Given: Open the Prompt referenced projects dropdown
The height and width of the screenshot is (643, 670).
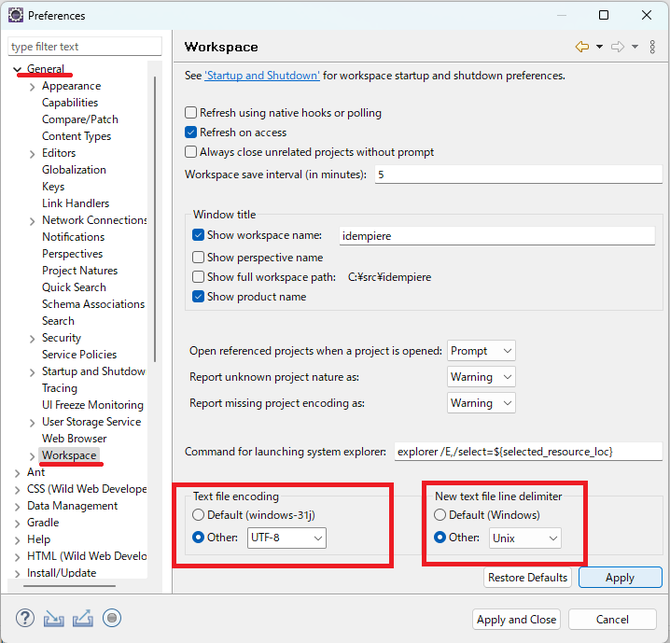Looking at the screenshot, I should 481,351.
